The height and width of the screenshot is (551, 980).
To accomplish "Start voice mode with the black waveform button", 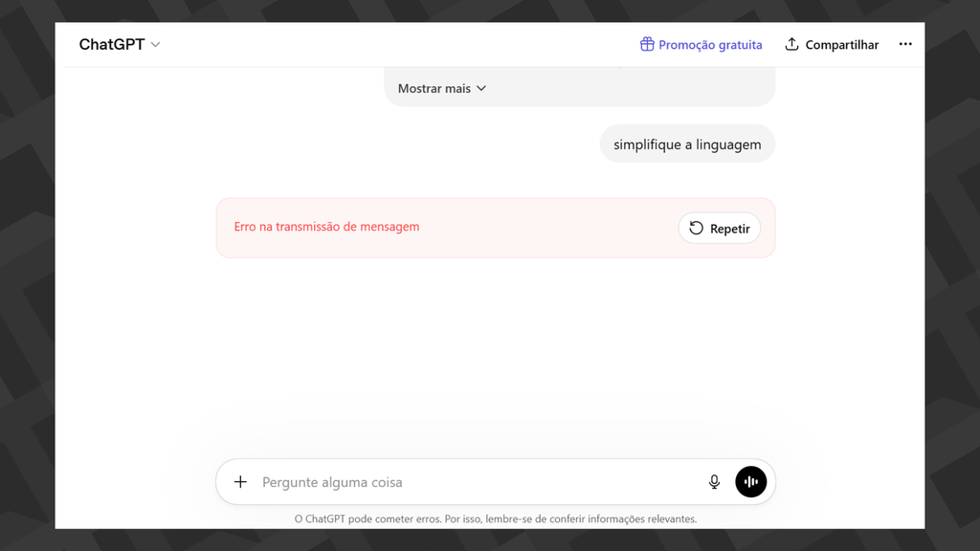I will (x=750, y=482).
